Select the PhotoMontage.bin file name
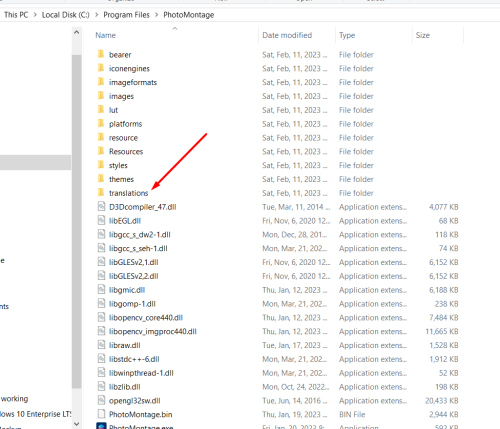The height and width of the screenshot is (429, 500). tap(140, 414)
